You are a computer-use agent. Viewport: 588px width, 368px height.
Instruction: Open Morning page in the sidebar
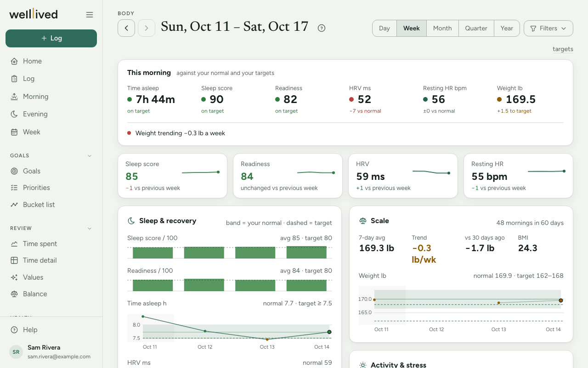click(51, 97)
